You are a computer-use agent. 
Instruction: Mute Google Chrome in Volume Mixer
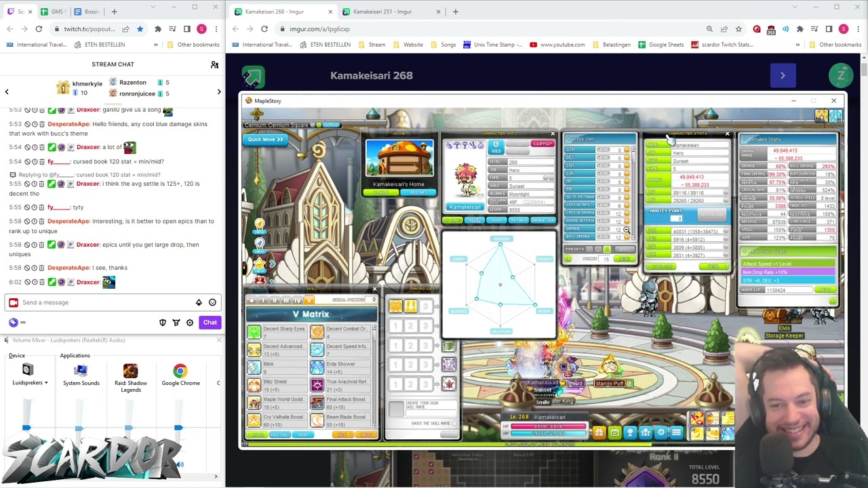pos(180,465)
